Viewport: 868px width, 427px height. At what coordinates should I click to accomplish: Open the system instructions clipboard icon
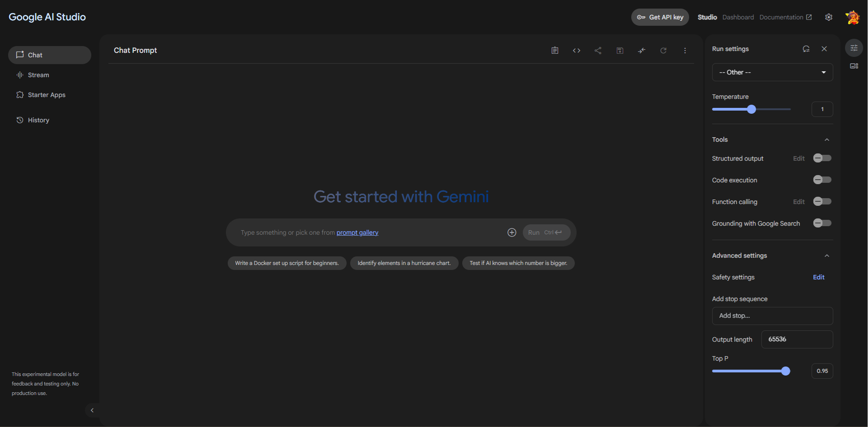point(554,51)
